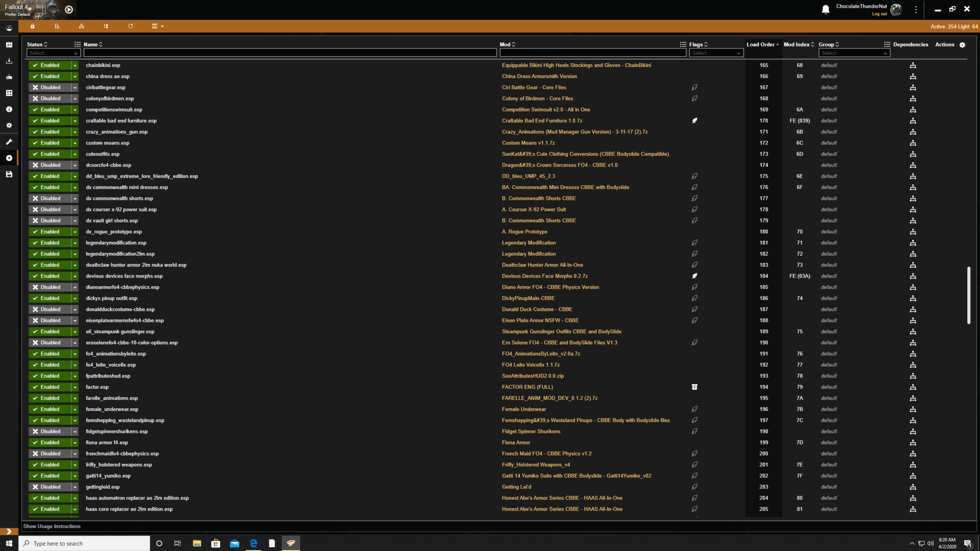Click Log out link
Screen dimensions: 980x551
[x=879, y=14]
